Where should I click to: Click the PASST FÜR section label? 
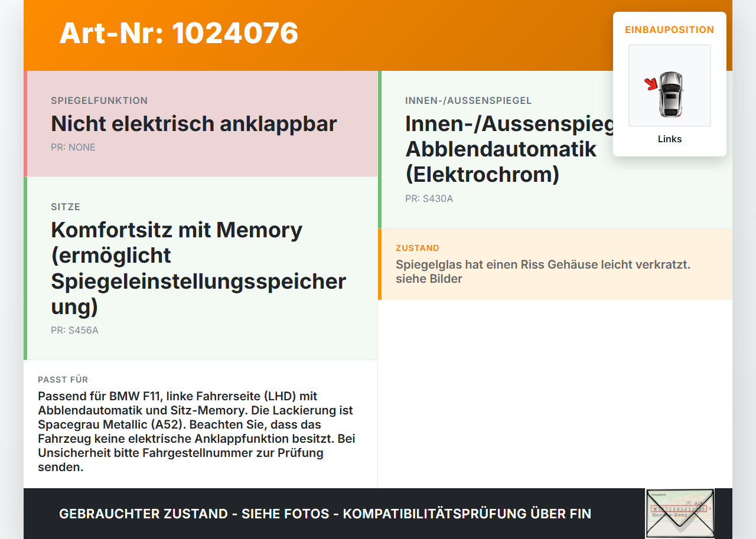(63, 380)
